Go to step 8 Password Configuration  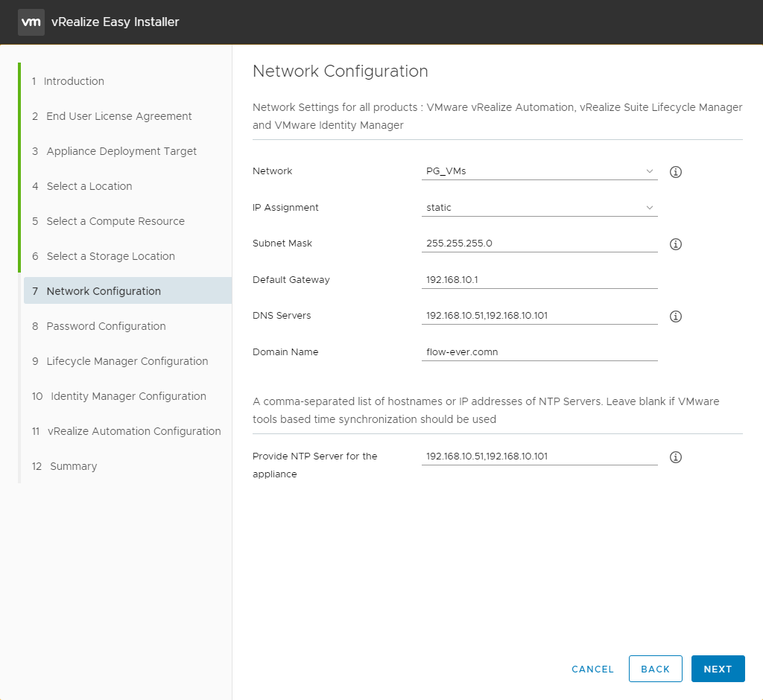99,326
